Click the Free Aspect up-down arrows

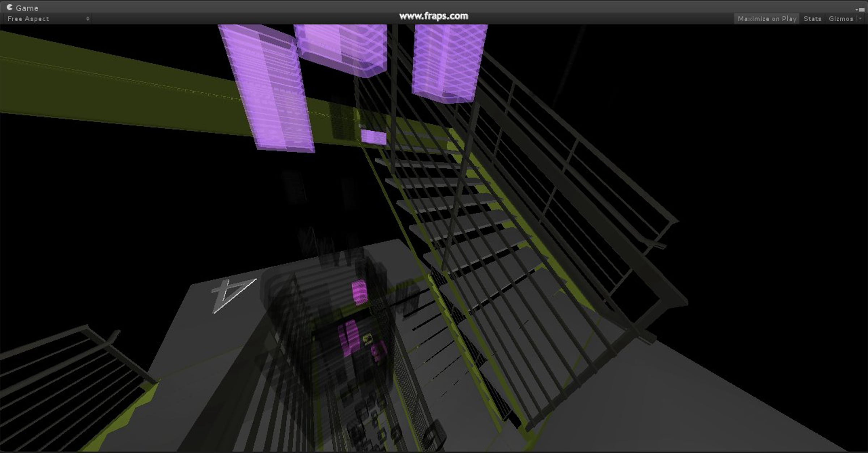pyautogui.click(x=88, y=19)
